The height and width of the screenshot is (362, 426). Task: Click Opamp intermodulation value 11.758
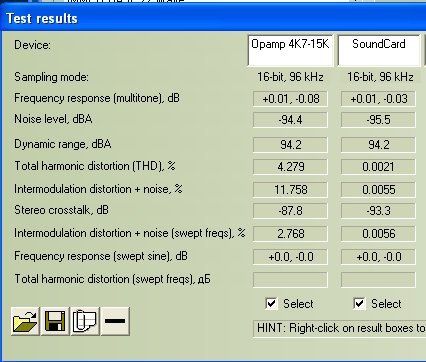click(x=290, y=190)
